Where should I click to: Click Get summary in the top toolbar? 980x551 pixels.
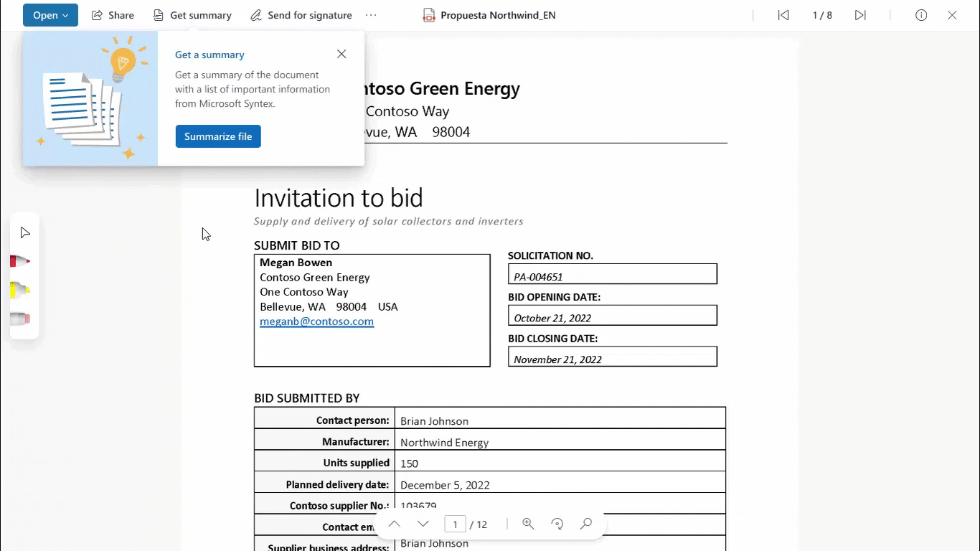point(192,14)
